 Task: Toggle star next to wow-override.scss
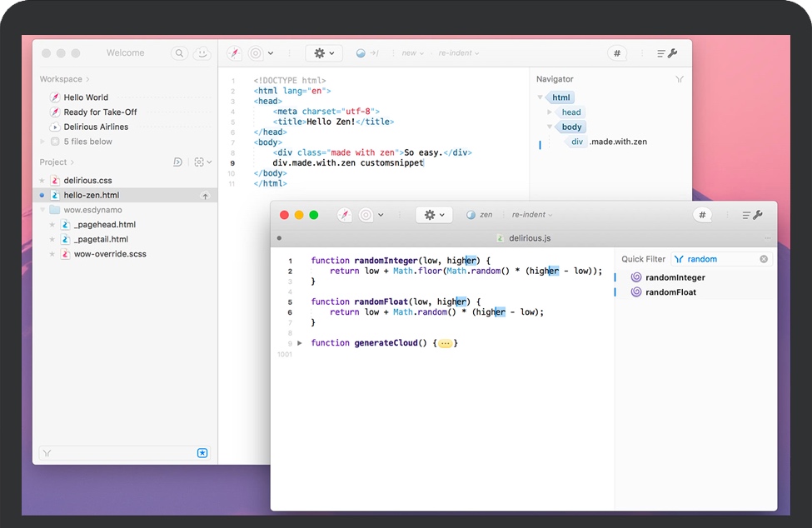[52, 254]
